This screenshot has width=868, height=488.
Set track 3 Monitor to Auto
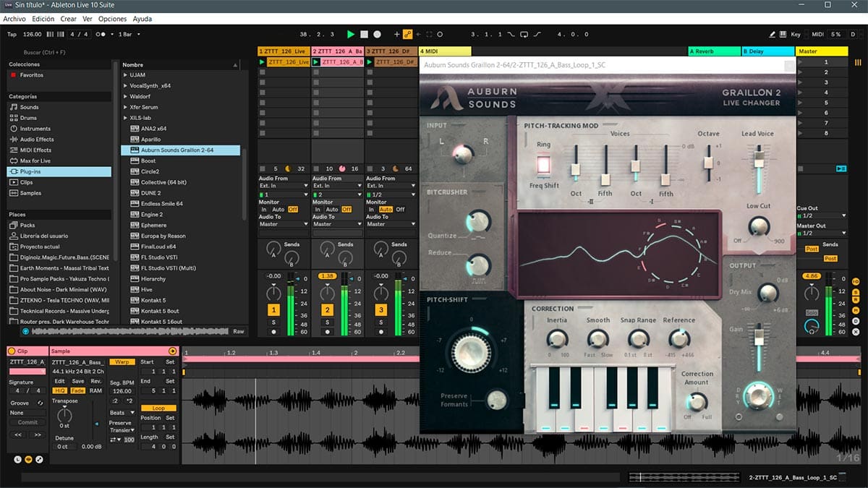tap(386, 210)
